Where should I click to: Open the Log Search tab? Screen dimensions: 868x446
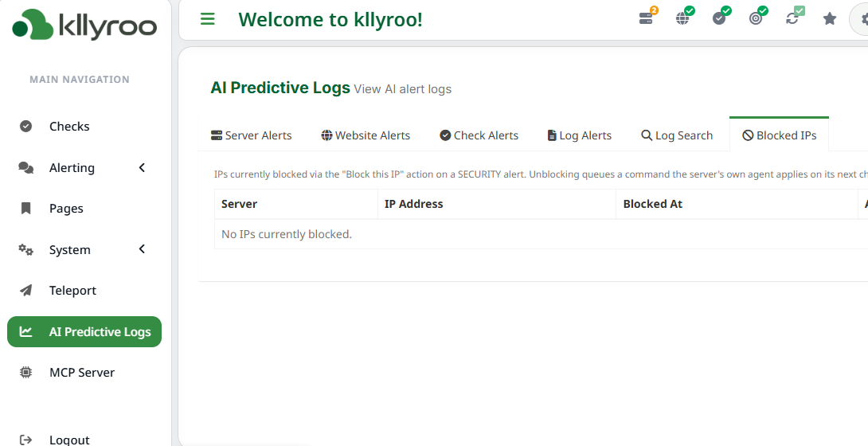(677, 135)
